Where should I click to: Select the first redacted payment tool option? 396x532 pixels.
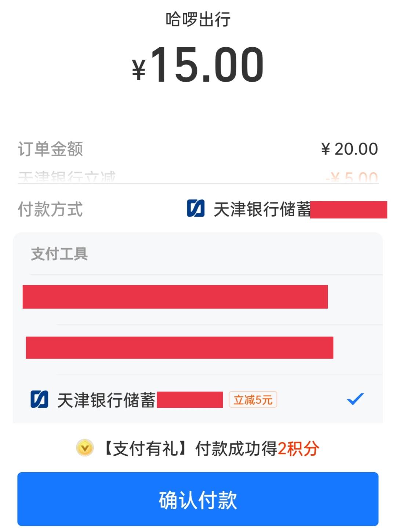coord(175,297)
